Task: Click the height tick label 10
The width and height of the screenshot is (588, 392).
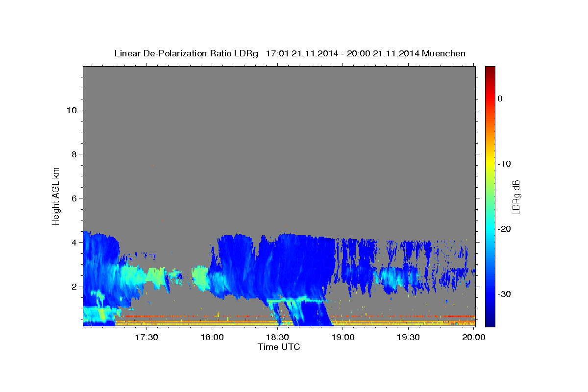Action: pyautogui.click(x=71, y=110)
